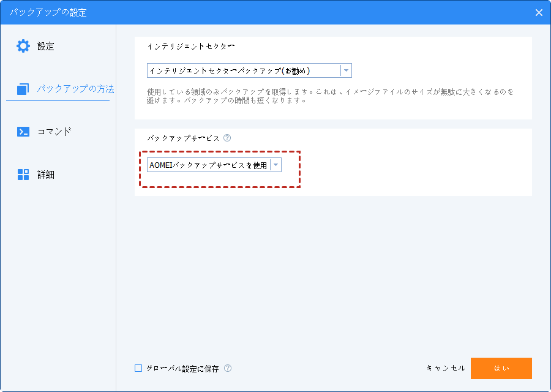Select the バックアップの方法 tab label
The height and width of the screenshot is (392, 551).
pyautogui.click(x=75, y=89)
